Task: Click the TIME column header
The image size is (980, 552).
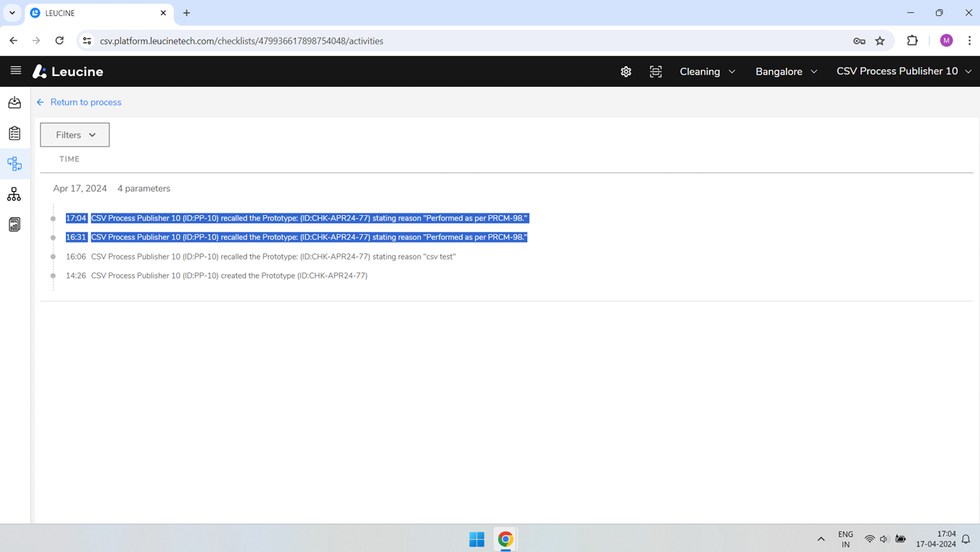Action: [70, 159]
